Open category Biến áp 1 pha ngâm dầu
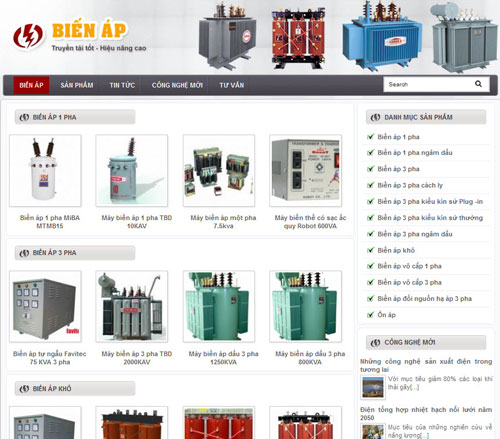Image resolution: width=500 pixels, height=439 pixels. 415,153
